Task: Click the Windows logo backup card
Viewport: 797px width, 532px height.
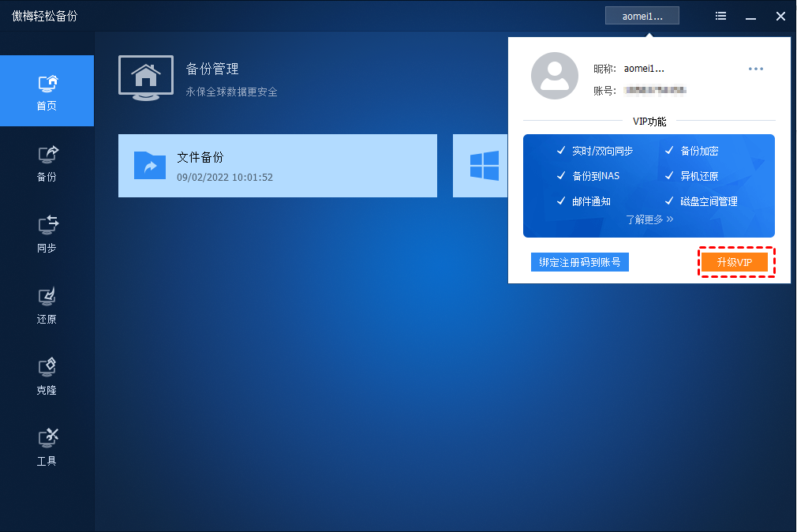Action: point(481,166)
